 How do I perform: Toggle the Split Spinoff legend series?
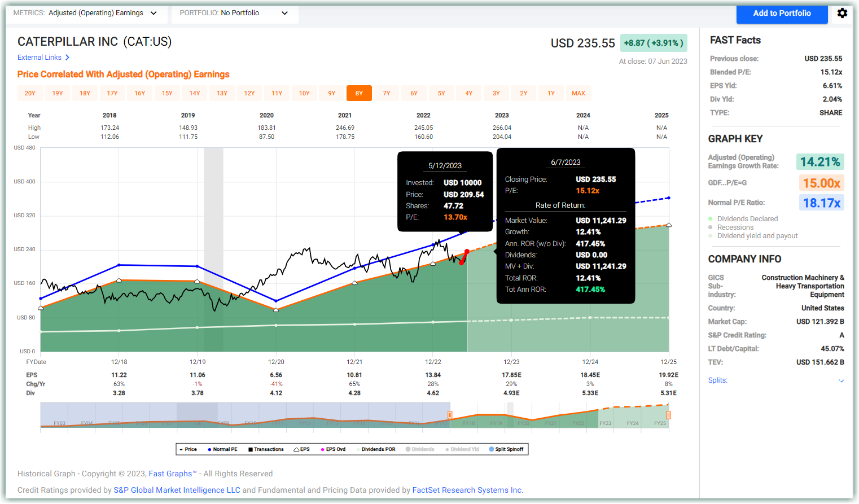pyautogui.click(x=506, y=449)
